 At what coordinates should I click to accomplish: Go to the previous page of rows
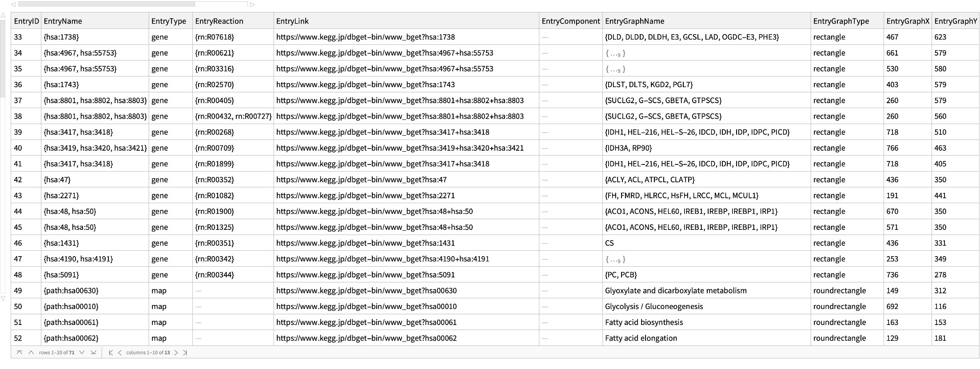tap(31, 353)
